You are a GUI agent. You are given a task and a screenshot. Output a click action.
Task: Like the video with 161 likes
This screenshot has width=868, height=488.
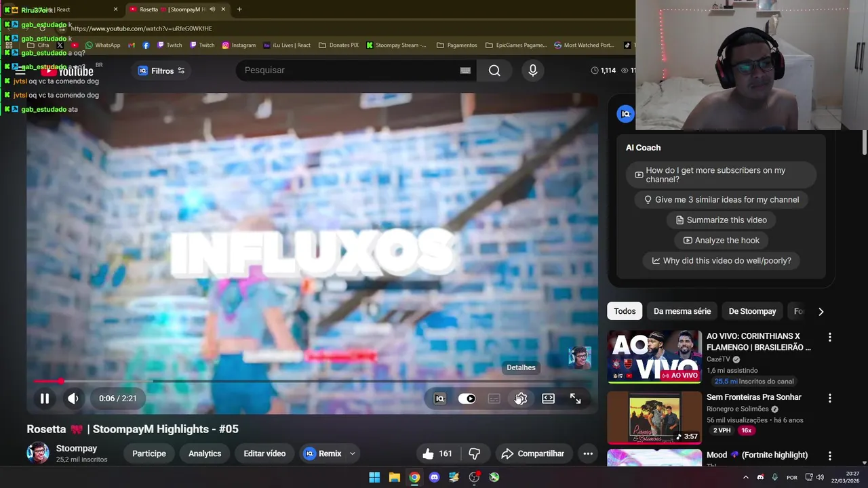coord(437,453)
